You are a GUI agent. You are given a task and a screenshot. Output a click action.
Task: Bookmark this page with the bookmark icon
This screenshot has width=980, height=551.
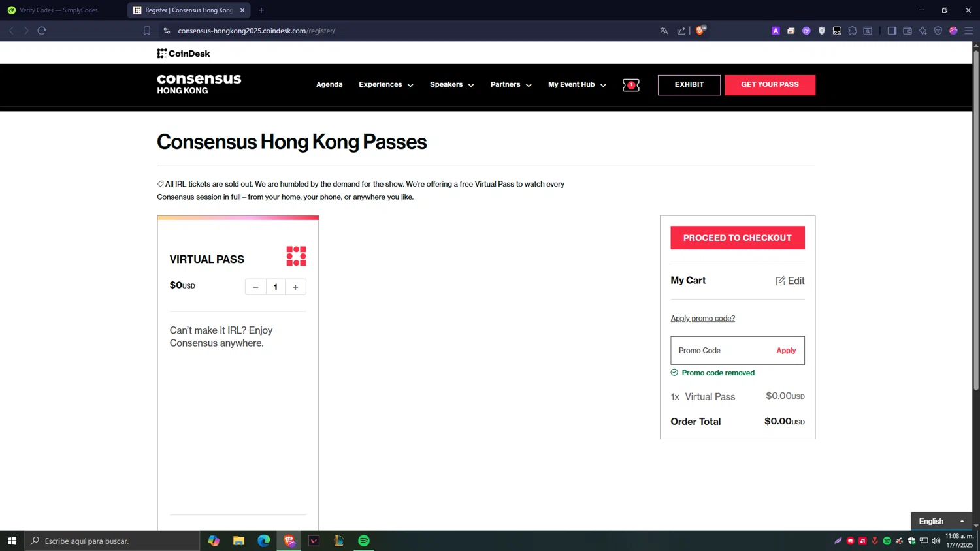click(x=147, y=31)
